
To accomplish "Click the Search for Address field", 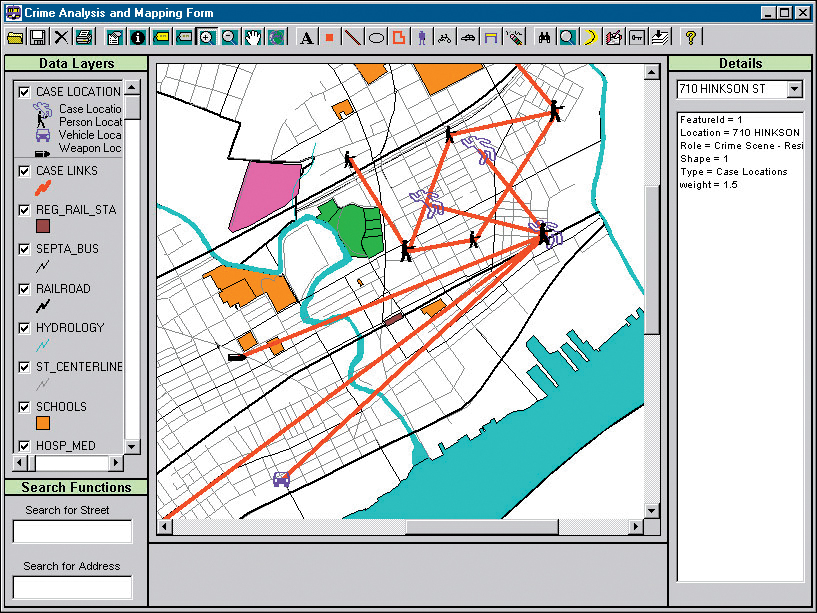I will [72, 587].
